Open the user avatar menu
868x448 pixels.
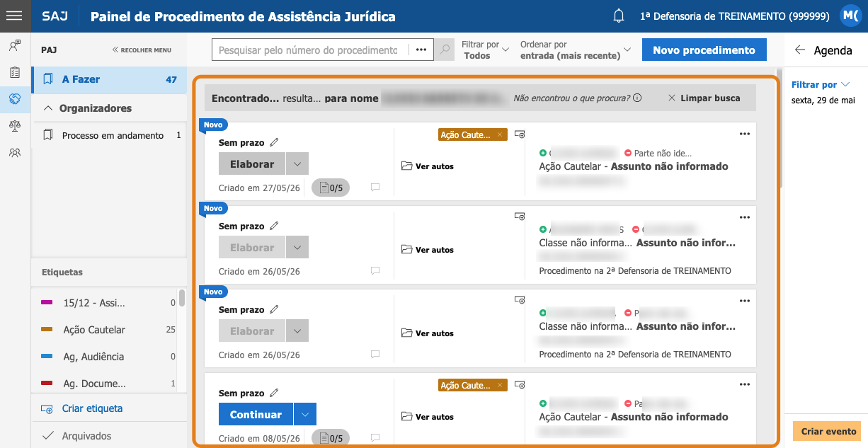[850, 16]
